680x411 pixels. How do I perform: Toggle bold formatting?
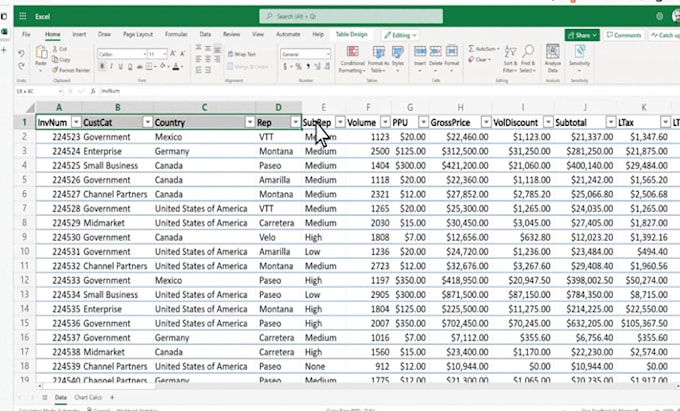(102, 66)
